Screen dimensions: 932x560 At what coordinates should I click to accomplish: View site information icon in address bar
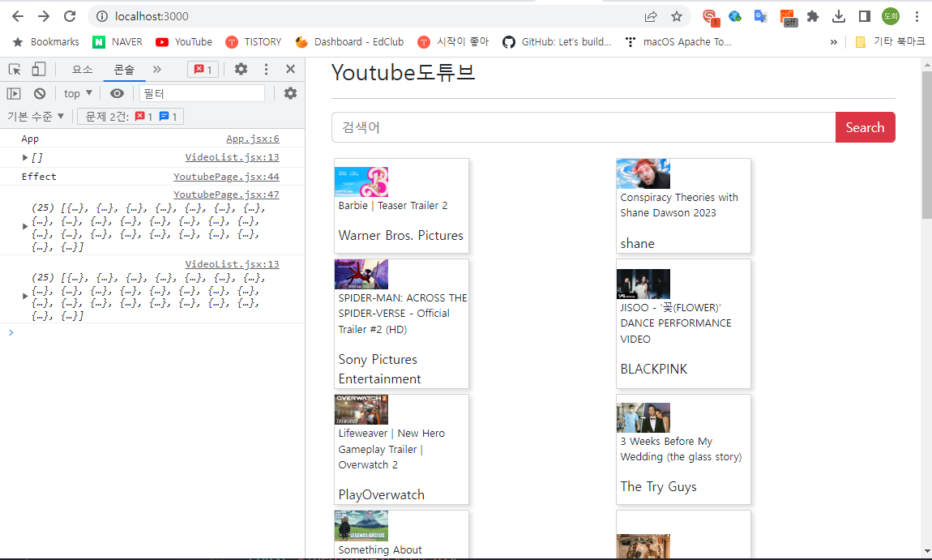(102, 17)
